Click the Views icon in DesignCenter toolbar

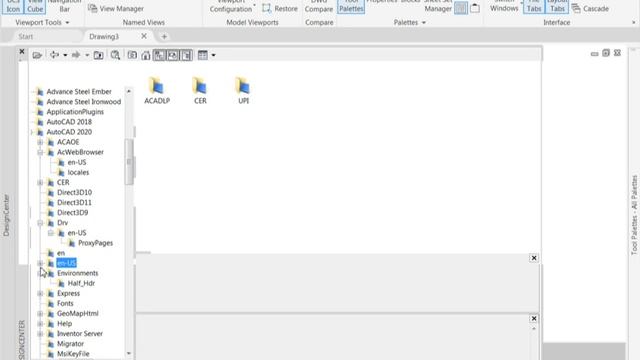click(x=202, y=55)
